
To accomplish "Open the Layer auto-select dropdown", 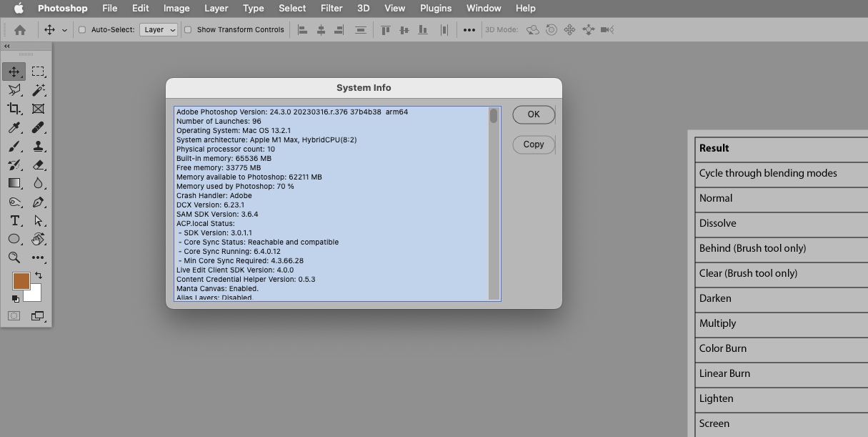I will (159, 29).
